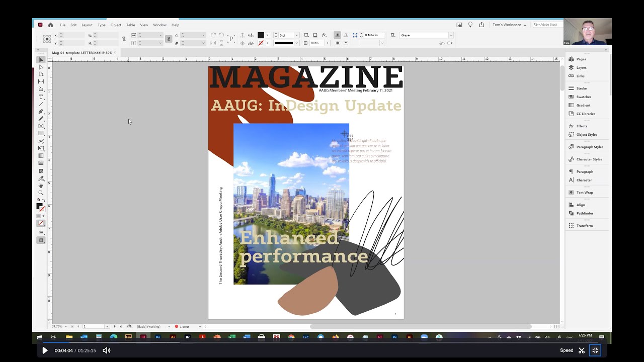
Task: Open the stroke style line dropdown
Action: click(x=296, y=43)
